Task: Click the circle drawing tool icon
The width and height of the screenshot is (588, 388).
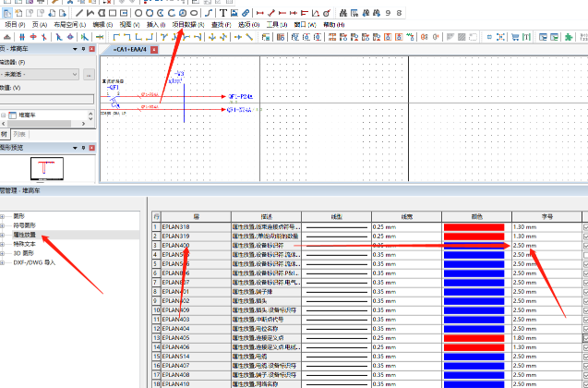Action: click(x=138, y=13)
